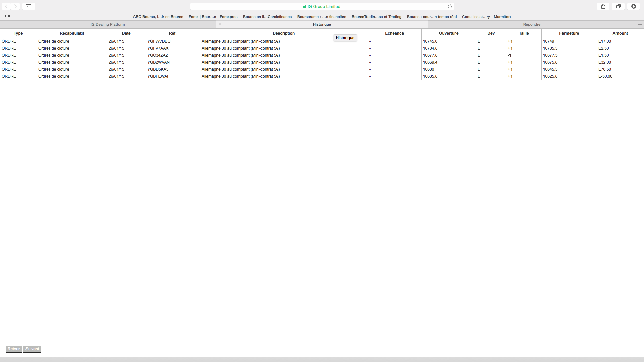Click the Ouverture column header
Screen dimensions: 644x362
448,33
